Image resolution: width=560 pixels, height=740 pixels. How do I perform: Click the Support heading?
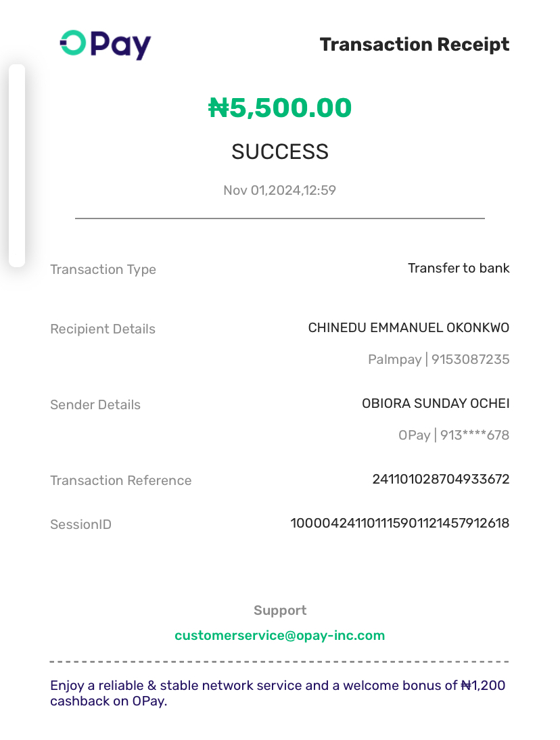tap(280, 610)
